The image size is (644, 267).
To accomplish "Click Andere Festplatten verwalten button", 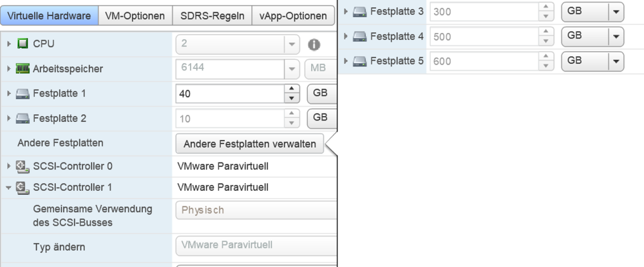I will [x=249, y=143].
